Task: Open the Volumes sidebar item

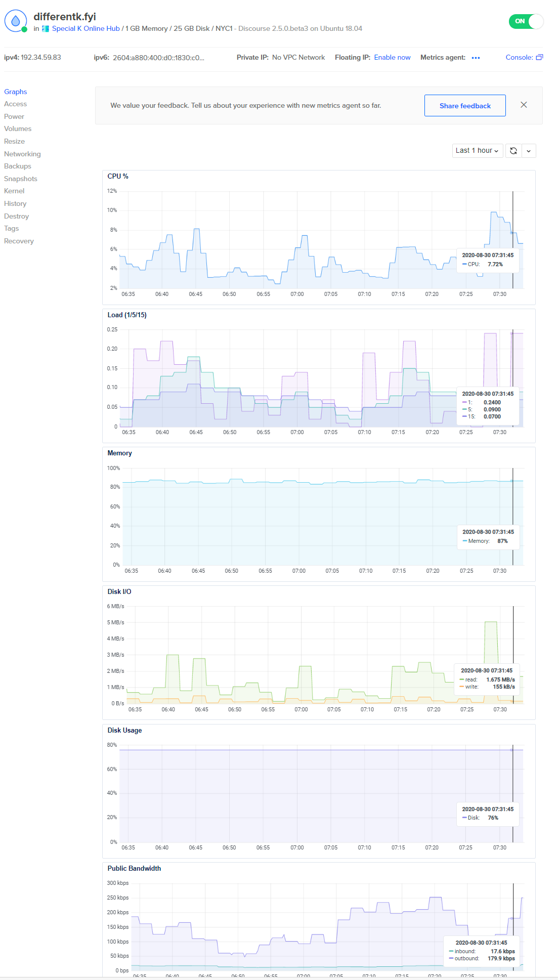Action: (x=18, y=129)
